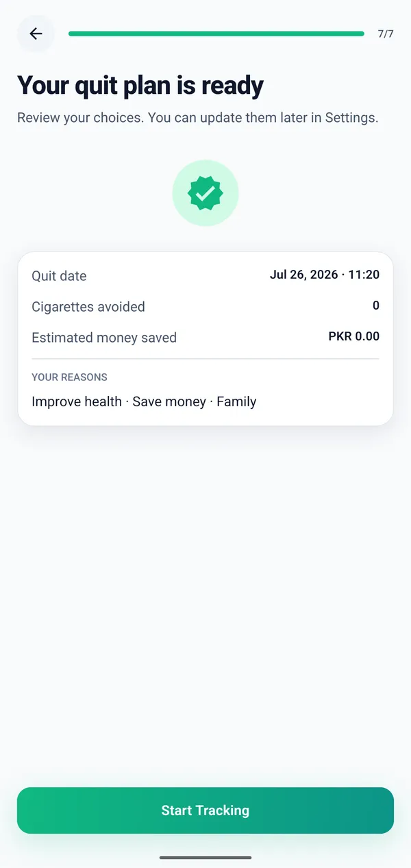Tap the bottom home indicator bar
Viewport: 411px width, 868px height.
[206, 857]
